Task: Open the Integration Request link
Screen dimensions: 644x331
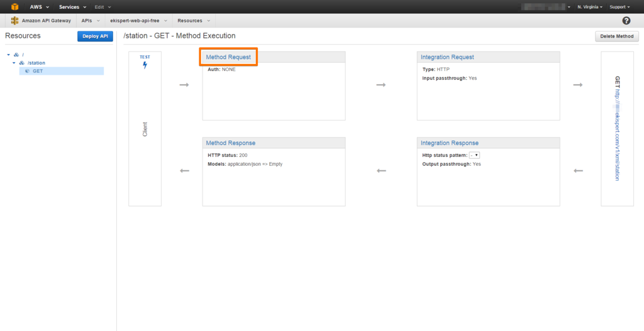Action: tap(447, 57)
